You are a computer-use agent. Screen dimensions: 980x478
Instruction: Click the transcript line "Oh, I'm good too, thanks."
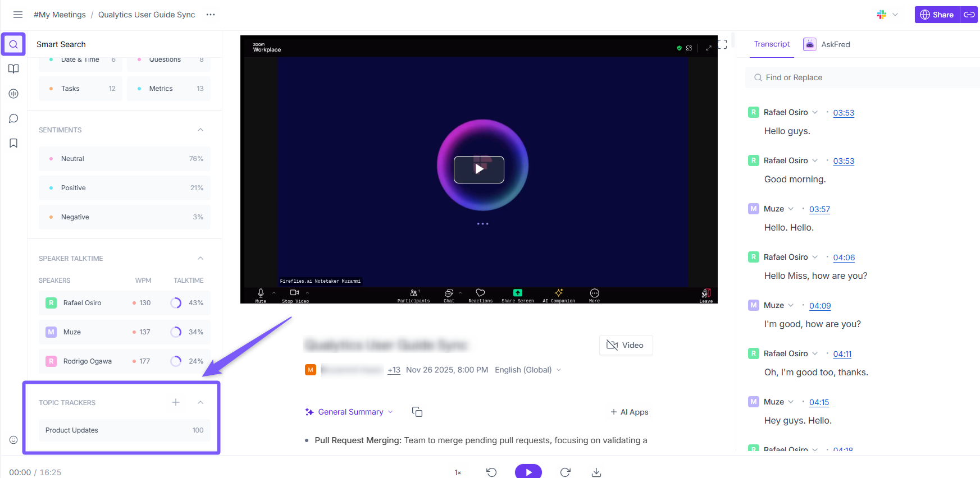pyautogui.click(x=816, y=372)
